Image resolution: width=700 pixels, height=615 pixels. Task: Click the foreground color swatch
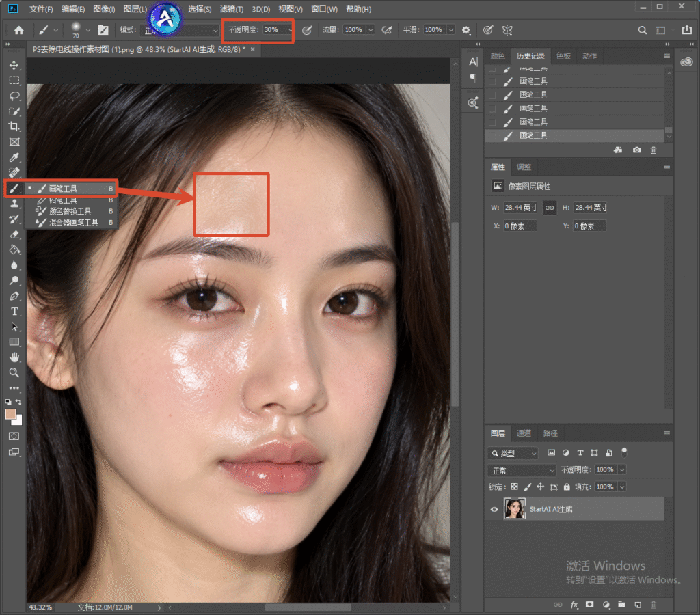click(10, 413)
